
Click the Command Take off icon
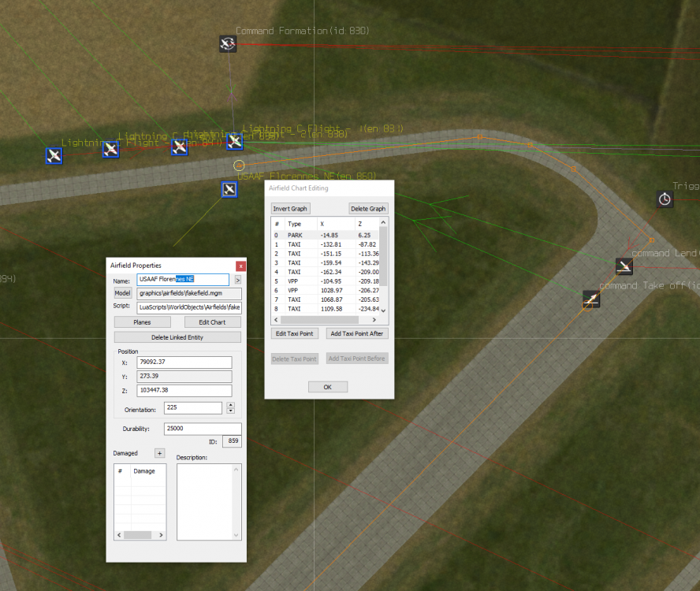pyautogui.click(x=591, y=299)
